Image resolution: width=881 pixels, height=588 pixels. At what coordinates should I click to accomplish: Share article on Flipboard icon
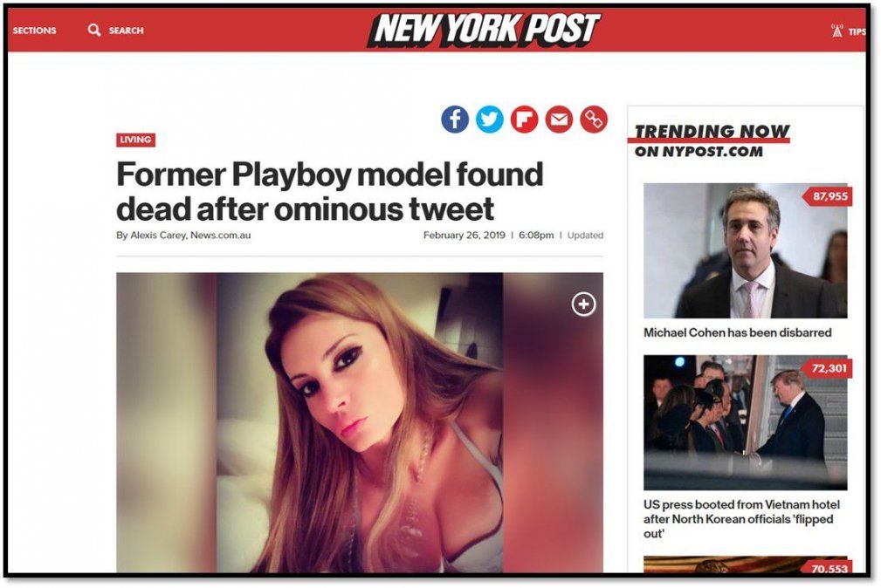click(x=524, y=120)
